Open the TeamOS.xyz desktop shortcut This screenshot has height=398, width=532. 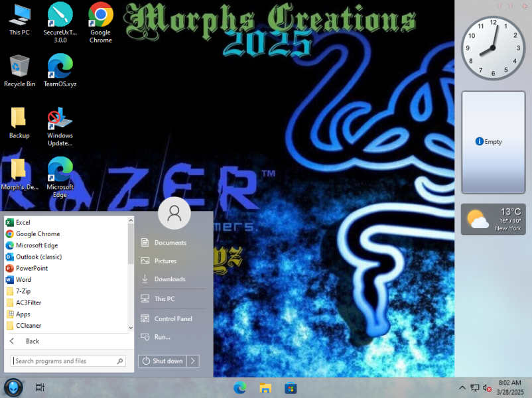(x=60, y=70)
